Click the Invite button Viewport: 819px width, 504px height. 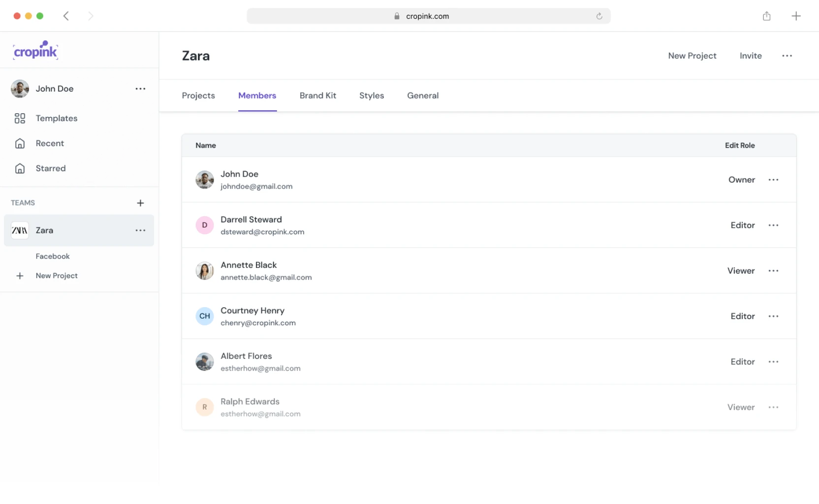point(751,56)
